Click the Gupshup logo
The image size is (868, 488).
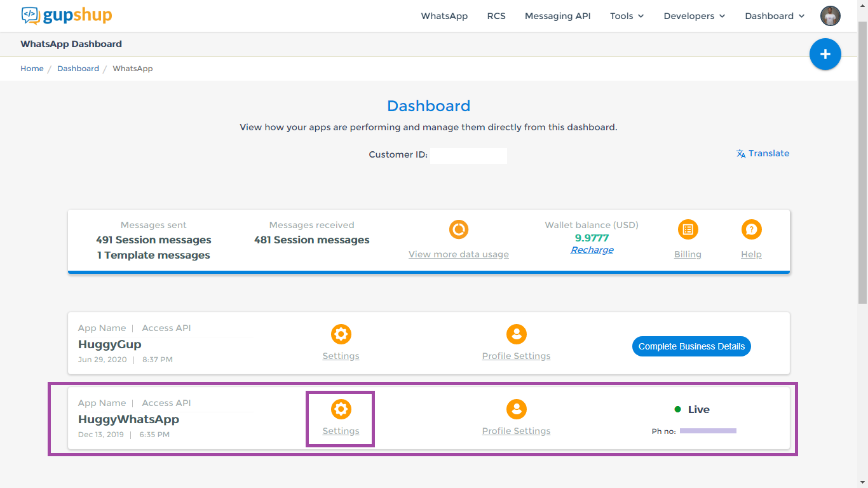(x=67, y=15)
